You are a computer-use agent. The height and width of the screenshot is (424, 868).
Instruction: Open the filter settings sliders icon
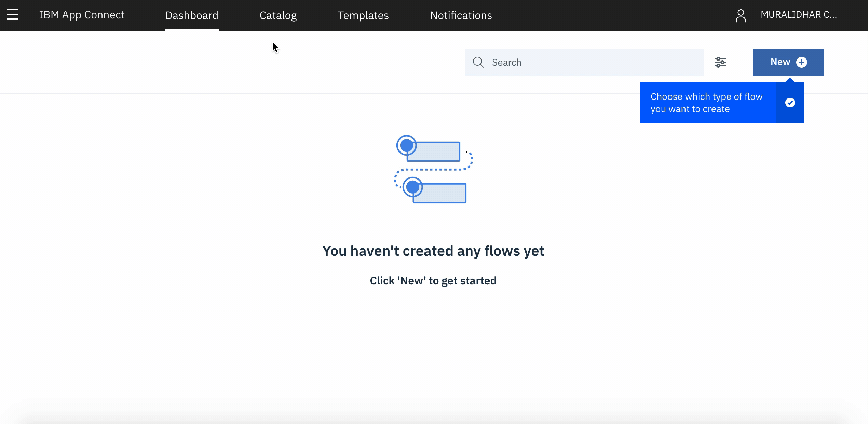click(x=720, y=62)
